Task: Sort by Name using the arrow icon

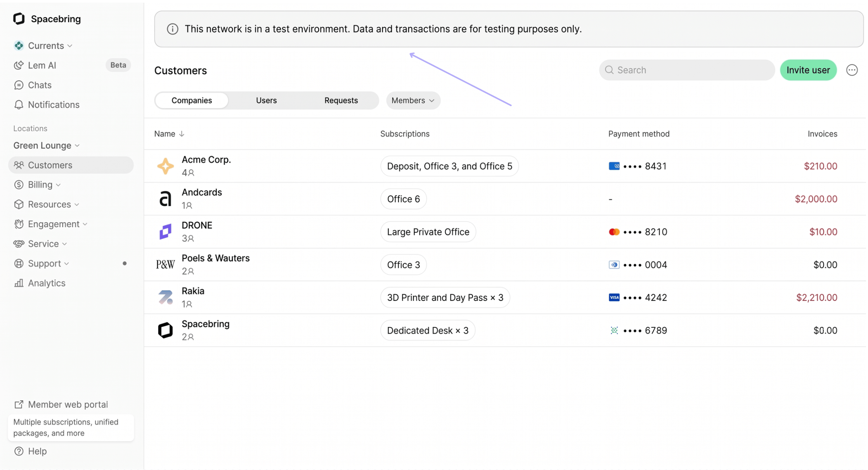Action: tap(182, 134)
